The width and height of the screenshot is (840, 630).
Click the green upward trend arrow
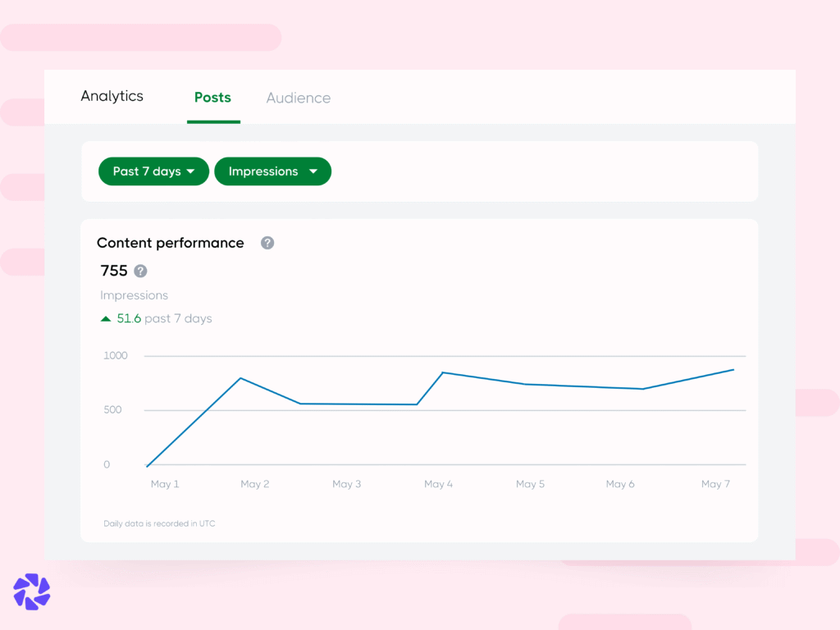point(106,318)
